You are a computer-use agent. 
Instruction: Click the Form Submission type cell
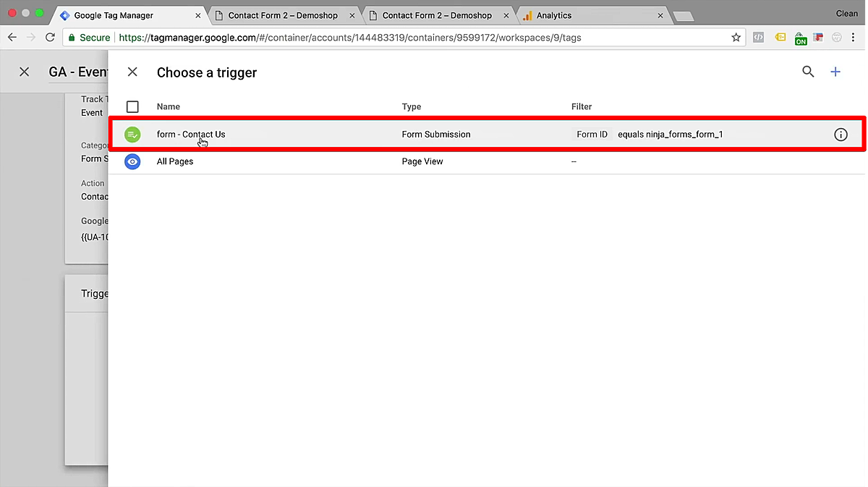click(436, 135)
